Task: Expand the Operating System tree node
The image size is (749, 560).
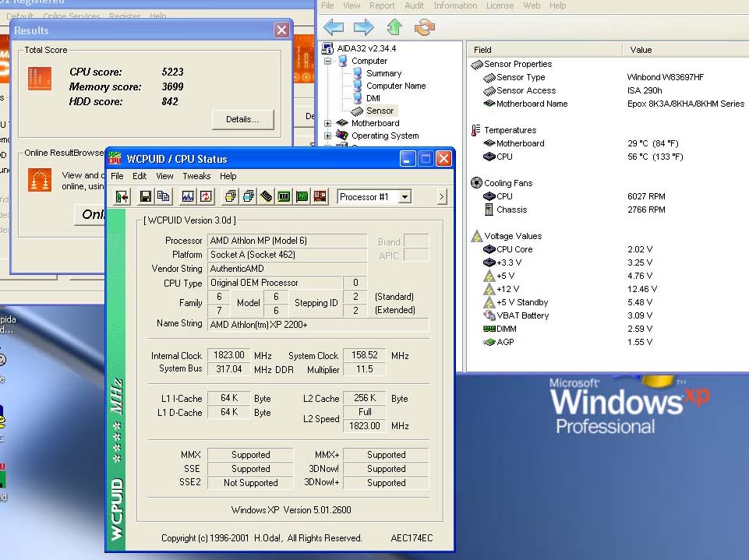Action: tap(328, 136)
